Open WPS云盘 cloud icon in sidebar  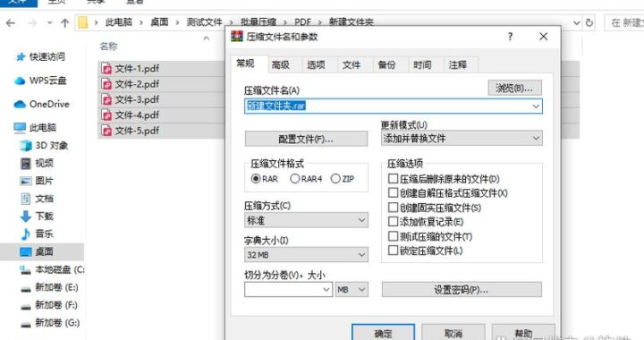pos(20,81)
